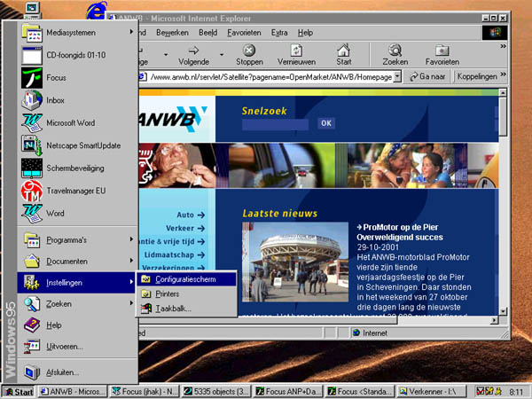Open the Favorieten toolbar icon

pyautogui.click(x=442, y=51)
